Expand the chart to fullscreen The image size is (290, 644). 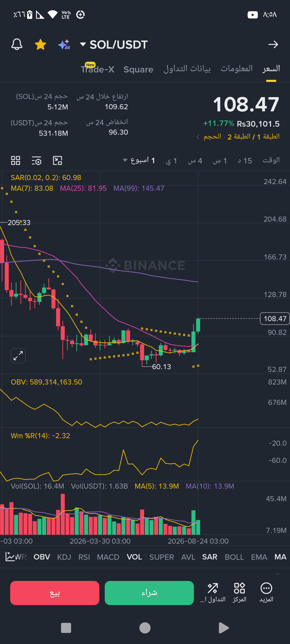pos(18,356)
